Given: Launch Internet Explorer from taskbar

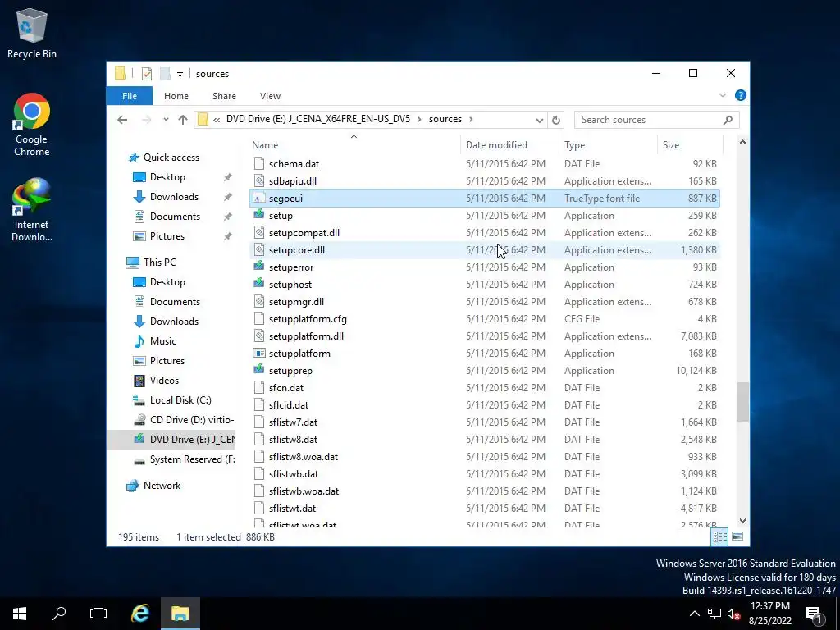Looking at the screenshot, I should [140, 614].
